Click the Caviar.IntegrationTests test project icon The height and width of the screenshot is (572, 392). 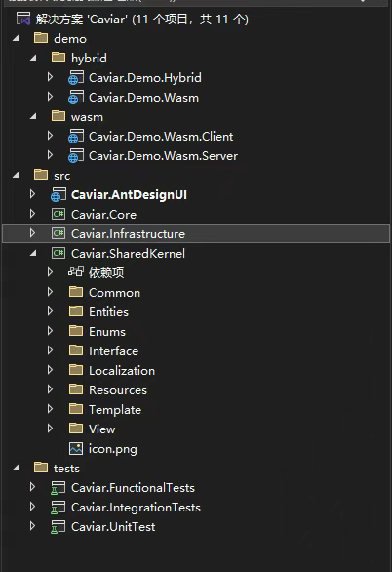[59, 508]
